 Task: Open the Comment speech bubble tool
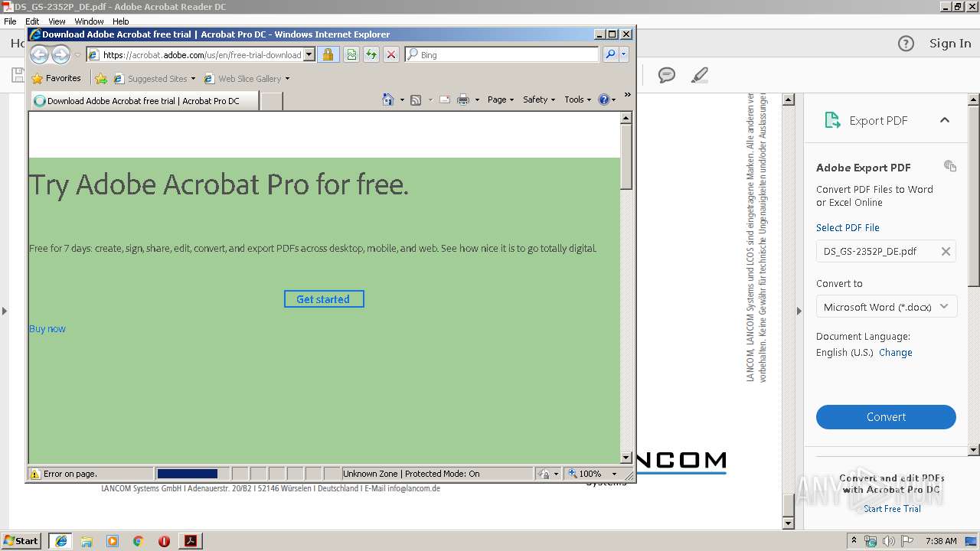667,75
